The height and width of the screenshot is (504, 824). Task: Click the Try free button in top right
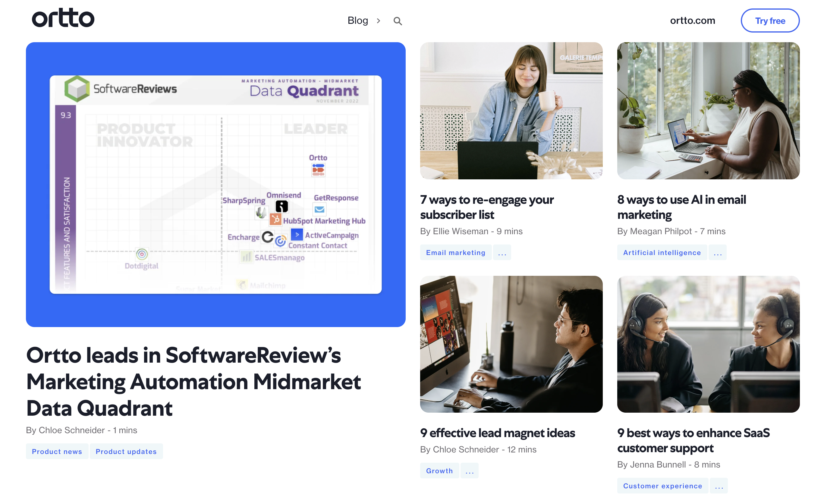pos(770,20)
